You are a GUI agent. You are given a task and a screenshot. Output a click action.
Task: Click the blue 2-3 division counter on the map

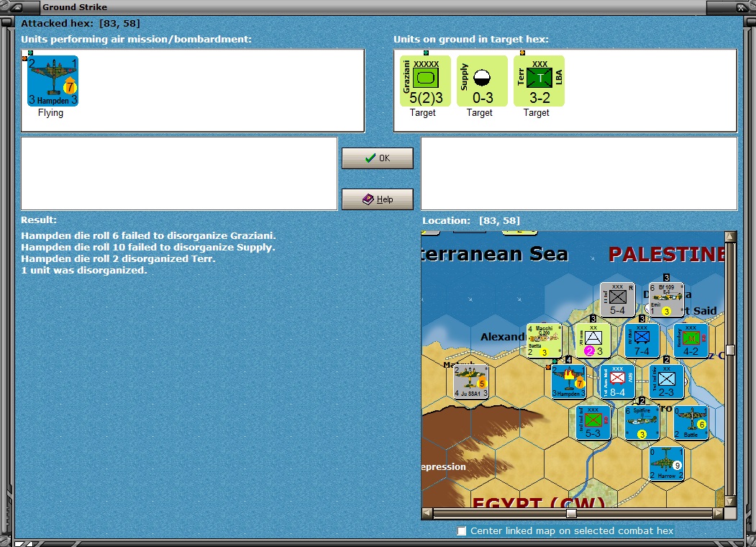point(666,381)
